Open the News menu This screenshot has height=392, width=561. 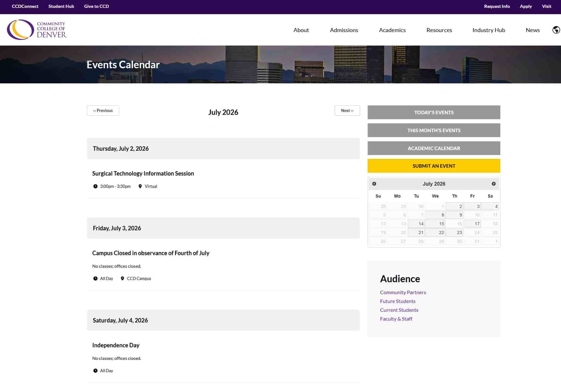532,30
